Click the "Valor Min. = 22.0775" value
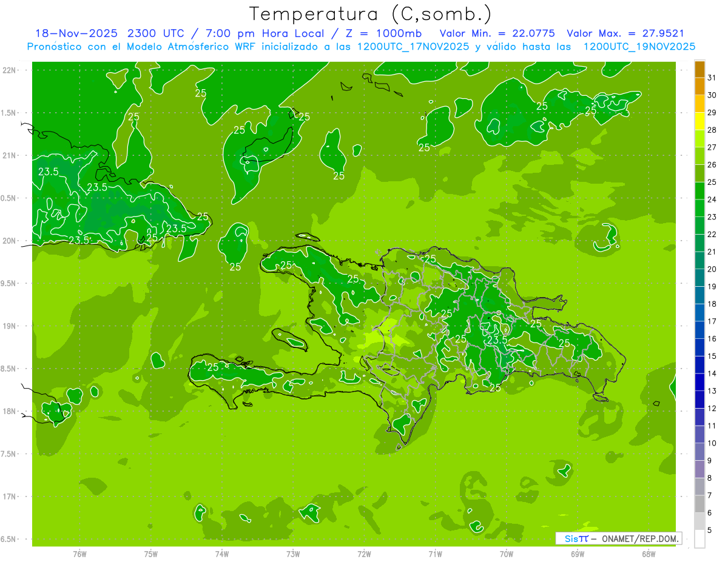This screenshot has width=728, height=562. (x=497, y=33)
